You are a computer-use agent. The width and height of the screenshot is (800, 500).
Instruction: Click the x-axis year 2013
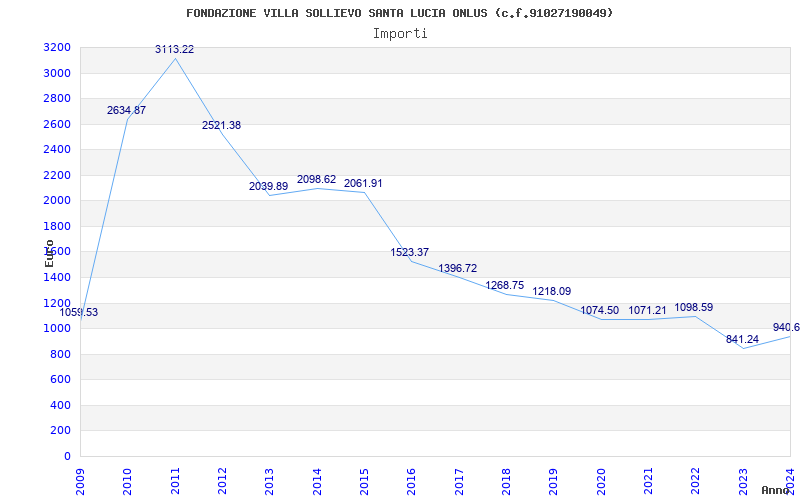(269, 481)
